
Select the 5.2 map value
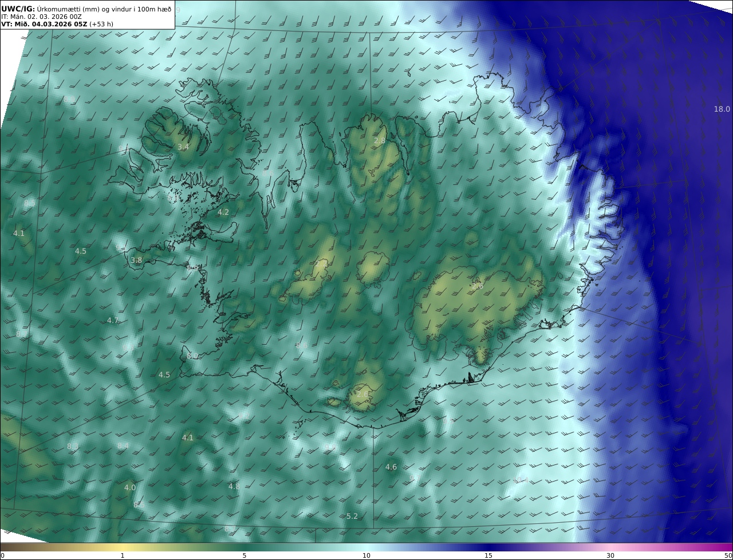(x=352, y=516)
